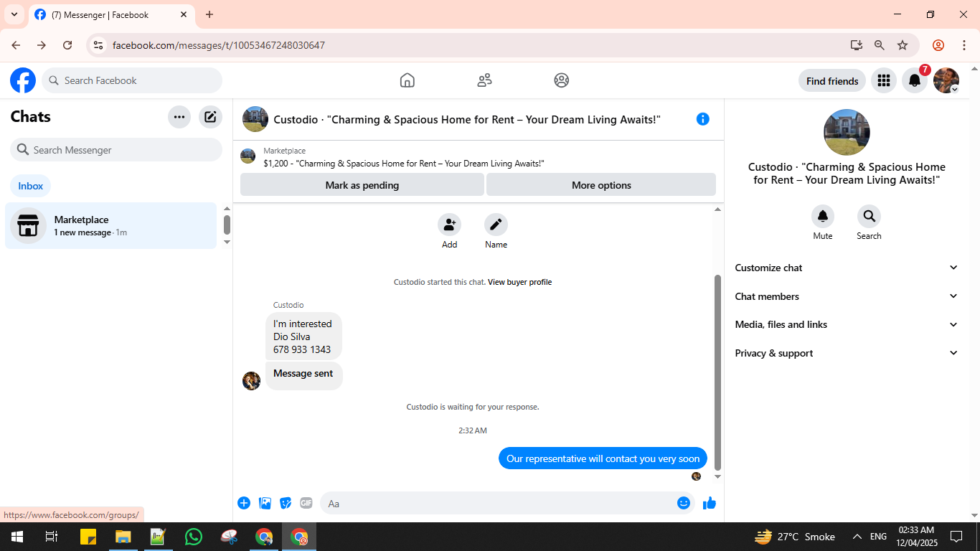Open the View buyer profile link
980x551 pixels.
click(x=520, y=282)
